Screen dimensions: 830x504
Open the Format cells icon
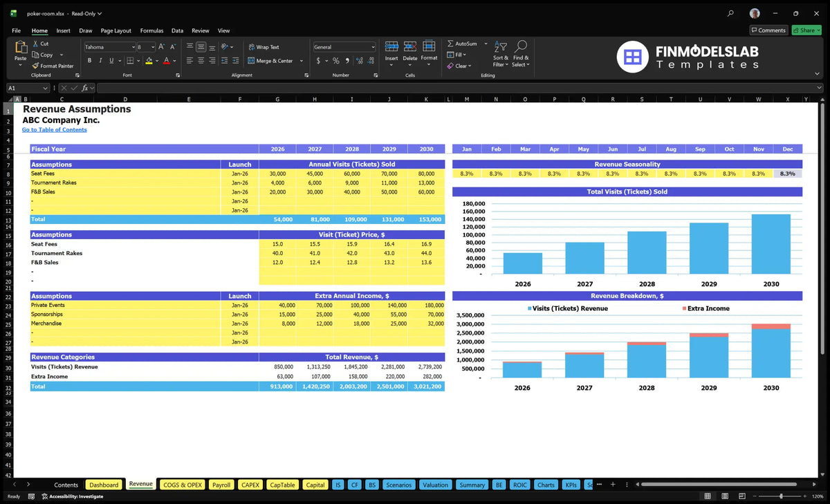[x=429, y=47]
